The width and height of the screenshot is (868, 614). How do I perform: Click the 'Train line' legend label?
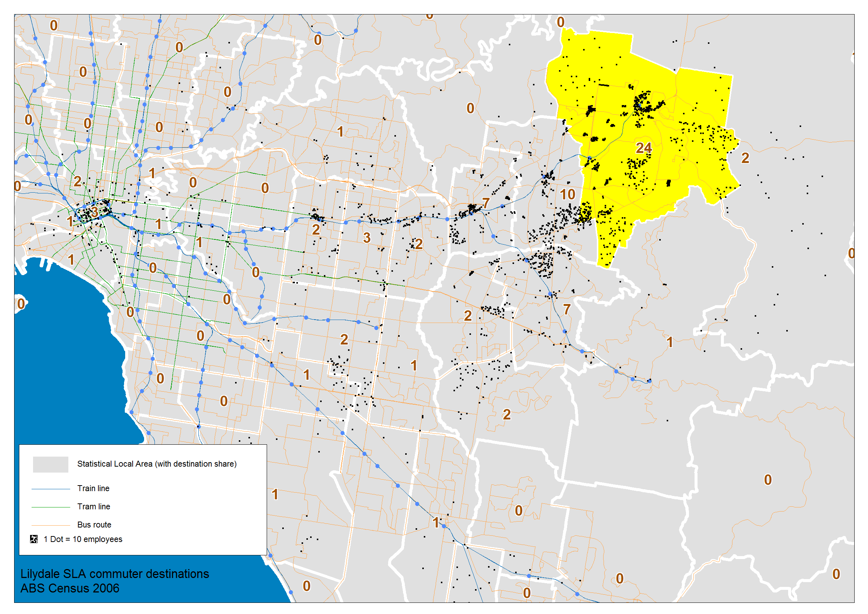(x=93, y=489)
